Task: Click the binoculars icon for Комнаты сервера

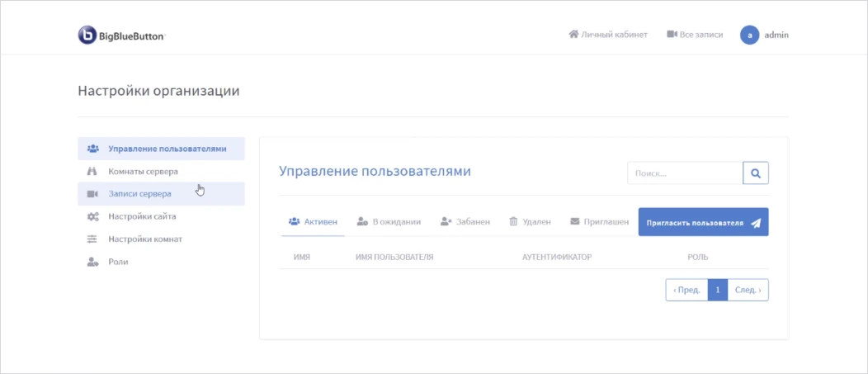Action: tap(92, 171)
